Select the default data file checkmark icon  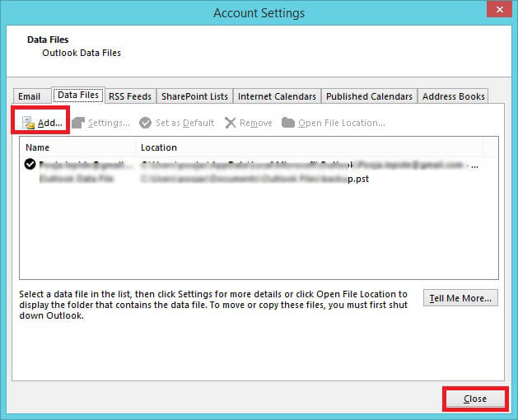[30, 164]
